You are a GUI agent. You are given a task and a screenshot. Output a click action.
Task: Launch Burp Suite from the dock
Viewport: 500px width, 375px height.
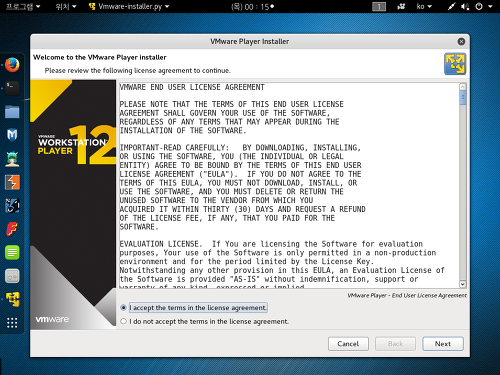(12, 182)
